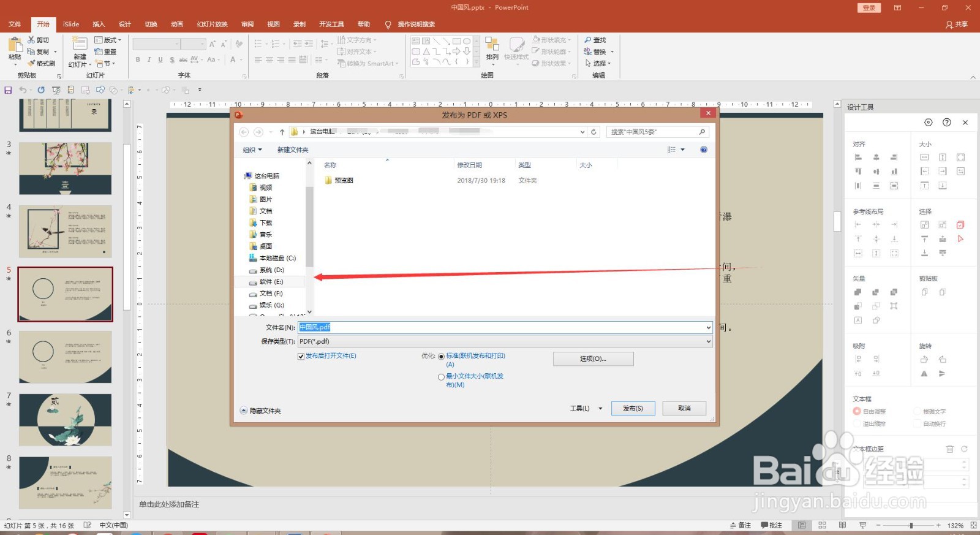Click the help icon in the publish dialog
Viewport: 980px width, 535px height.
(x=704, y=150)
